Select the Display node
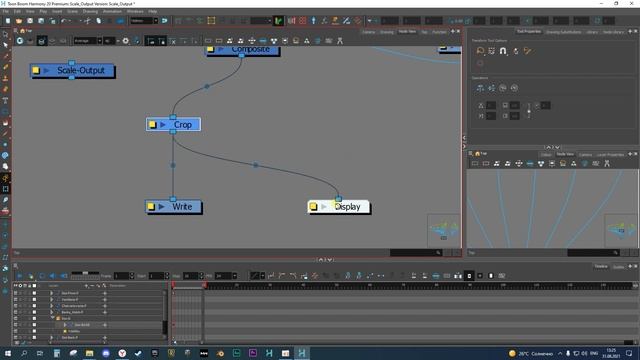640x360 pixels. (x=339, y=207)
